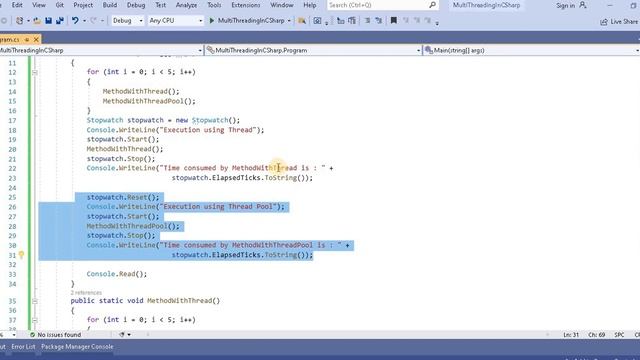Open the startup project dropdown arrow beside MultiThreadingInCSharp
This screenshot has width=640, height=360.
click(289, 20)
